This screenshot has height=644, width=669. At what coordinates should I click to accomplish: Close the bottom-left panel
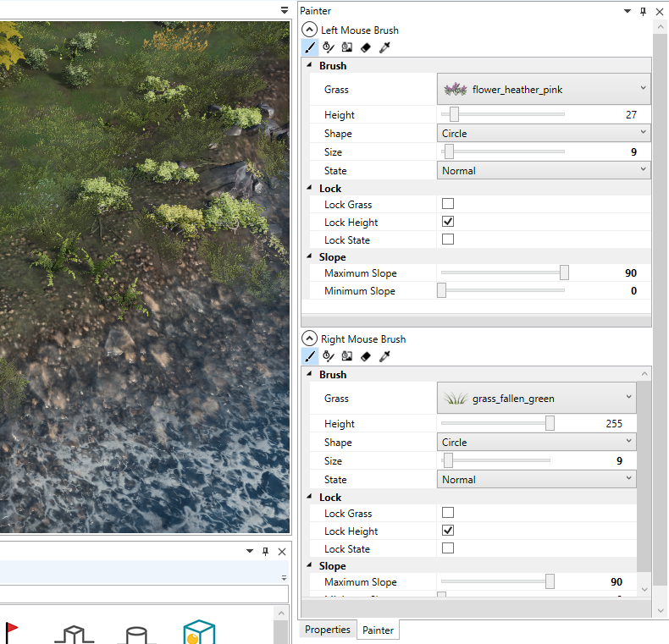(x=282, y=552)
